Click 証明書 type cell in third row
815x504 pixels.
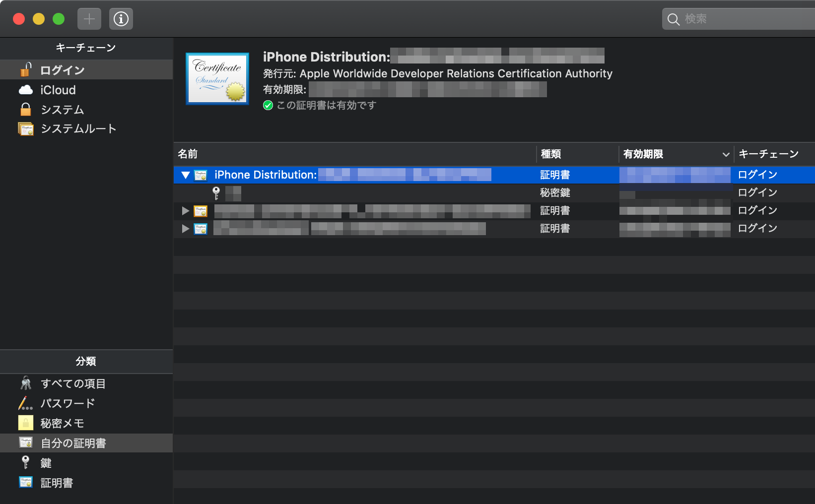coord(555,229)
